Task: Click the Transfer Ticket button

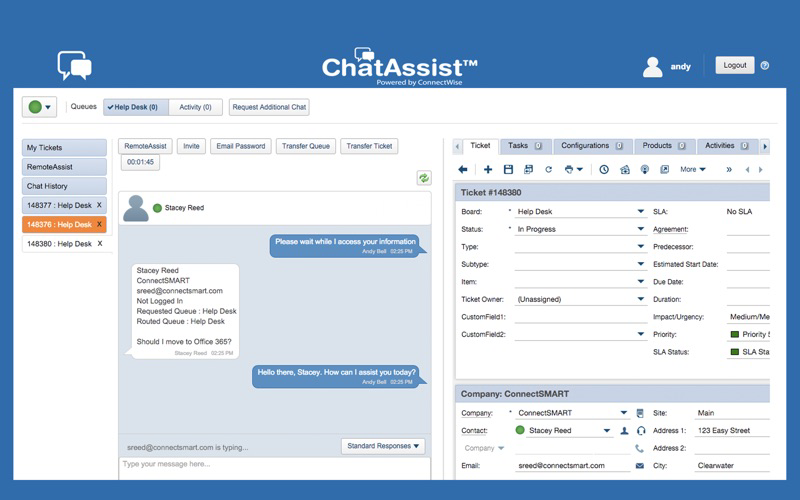Action: 369,146
